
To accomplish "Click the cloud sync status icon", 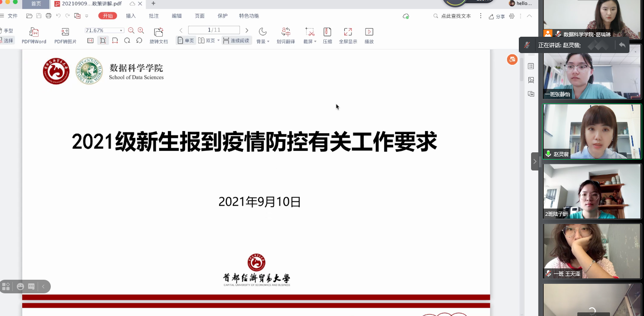I will click(406, 16).
